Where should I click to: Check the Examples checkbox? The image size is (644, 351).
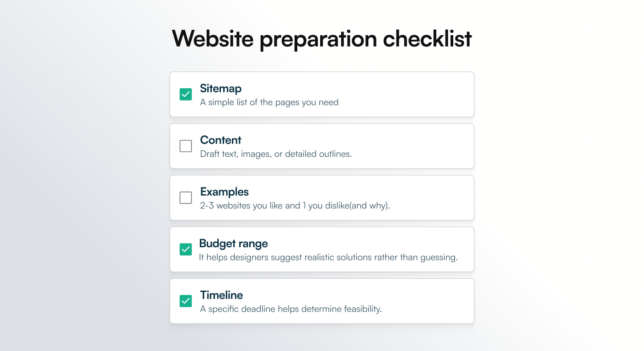click(186, 197)
